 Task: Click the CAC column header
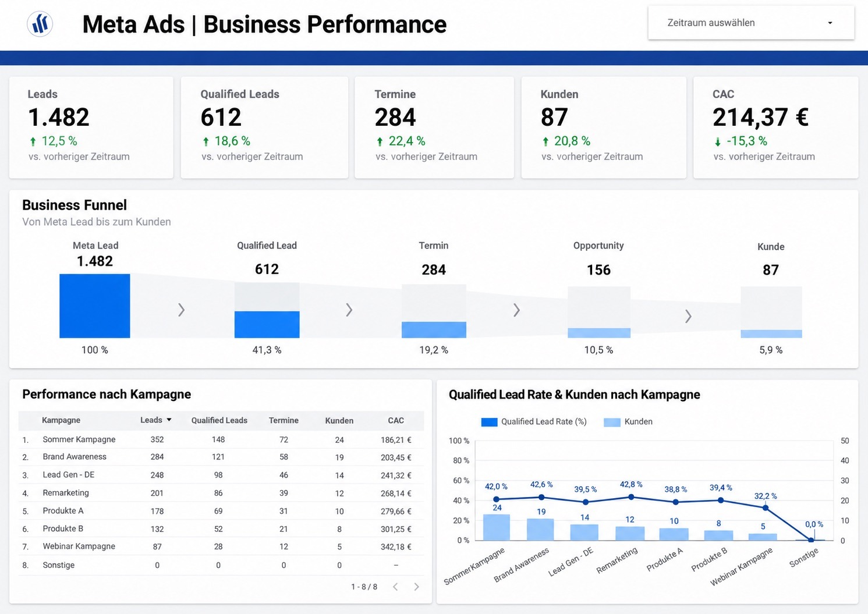point(396,420)
